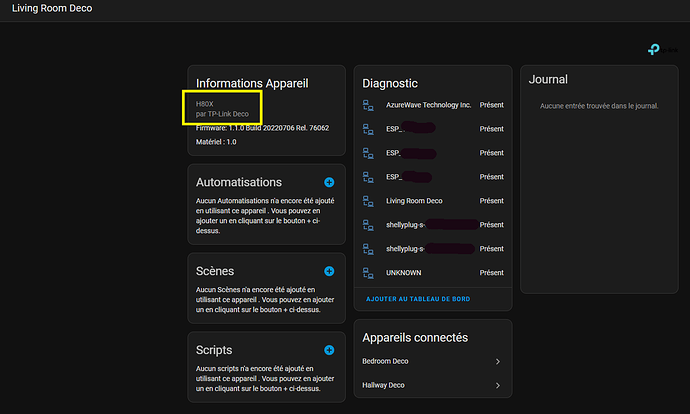Click Présent status of UNKNOWN row
The width and height of the screenshot is (690, 414).
492,273
